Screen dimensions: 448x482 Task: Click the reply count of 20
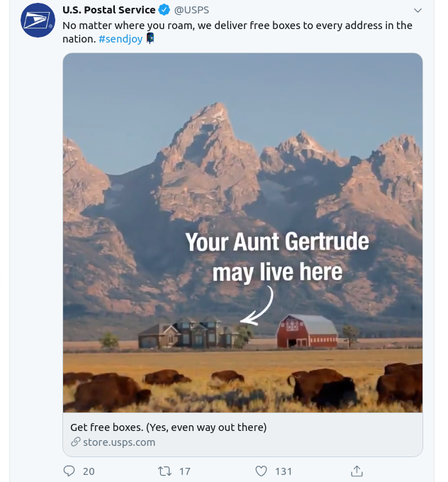[x=89, y=471]
